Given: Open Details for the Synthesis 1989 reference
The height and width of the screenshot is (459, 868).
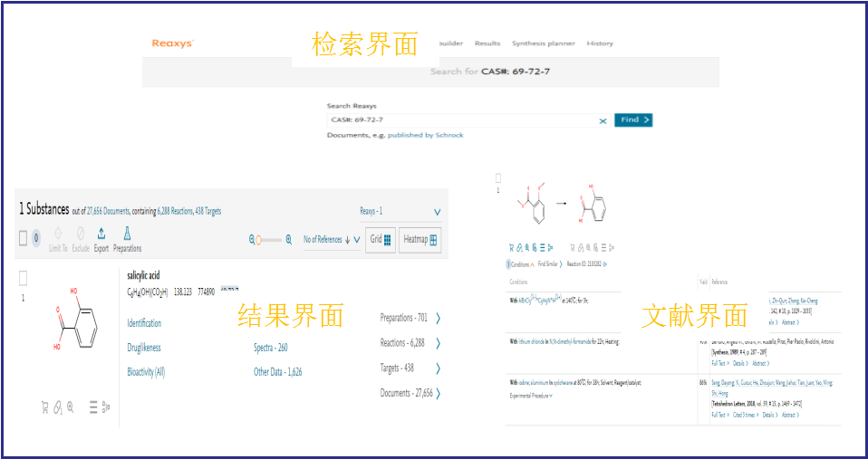Looking at the screenshot, I should click(x=740, y=363).
